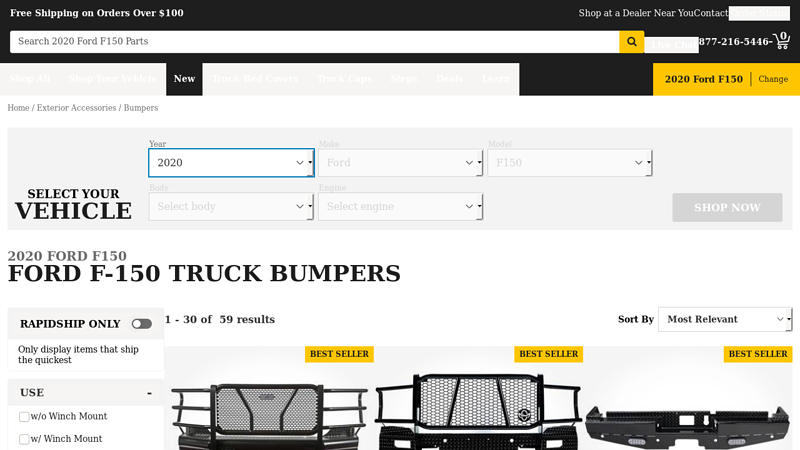Click Shop at a Dealer Near You

click(636, 13)
